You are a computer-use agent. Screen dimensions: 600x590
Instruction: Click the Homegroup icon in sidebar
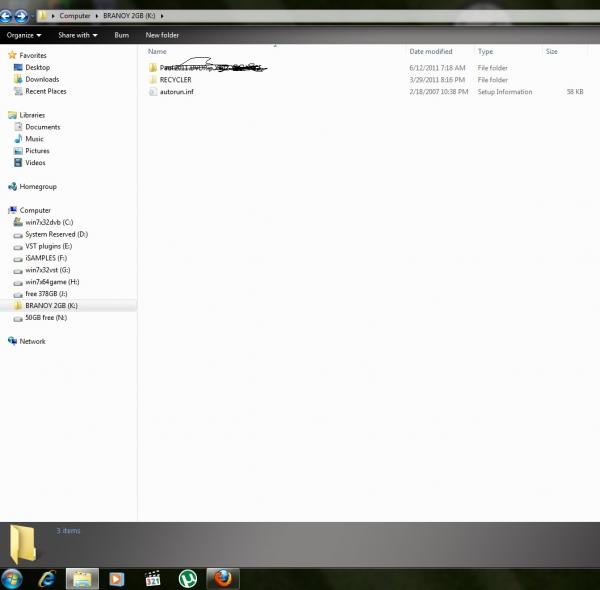coord(12,186)
